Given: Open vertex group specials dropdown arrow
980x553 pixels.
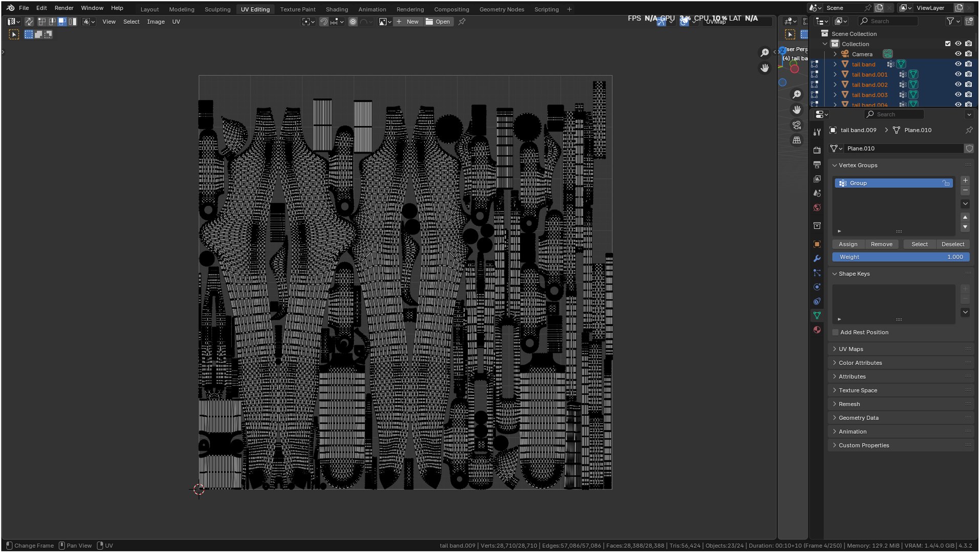Looking at the screenshot, I should click(965, 204).
